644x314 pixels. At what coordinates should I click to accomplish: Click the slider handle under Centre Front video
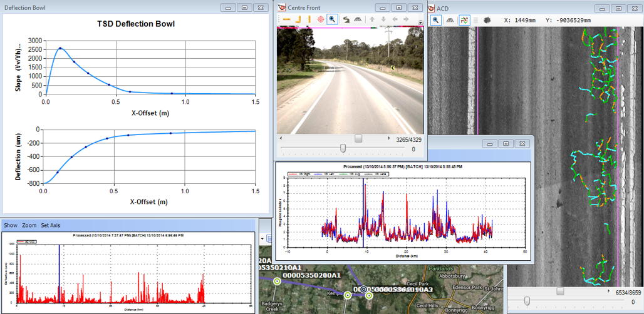point(343,148)
